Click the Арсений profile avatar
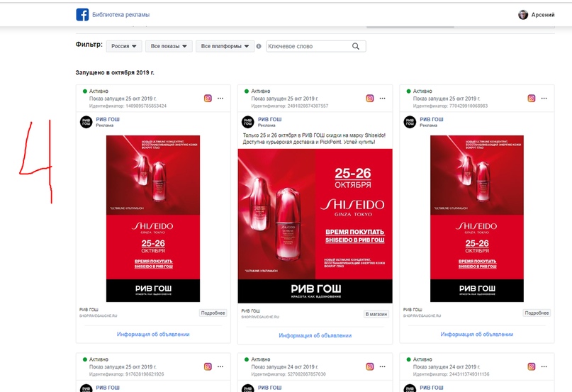 tap(523, 15)
